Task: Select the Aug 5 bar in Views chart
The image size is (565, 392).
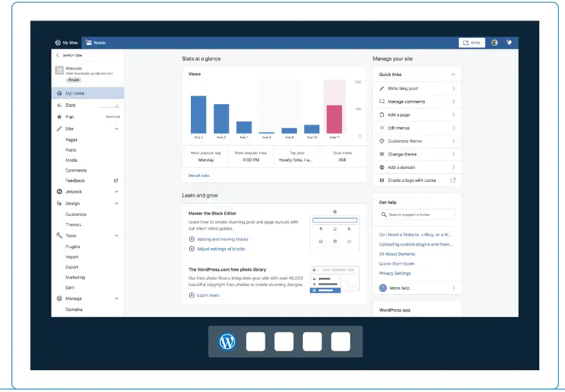Action: point(198,114)
